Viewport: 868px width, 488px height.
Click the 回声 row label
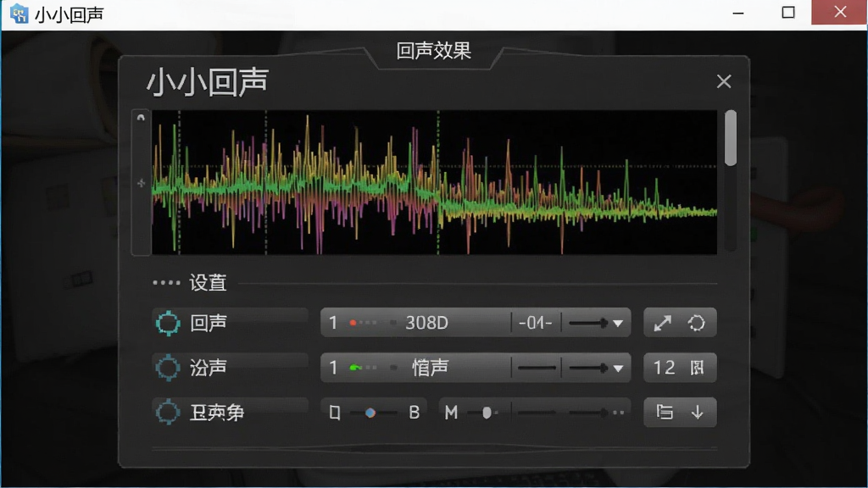coord(209,323)
